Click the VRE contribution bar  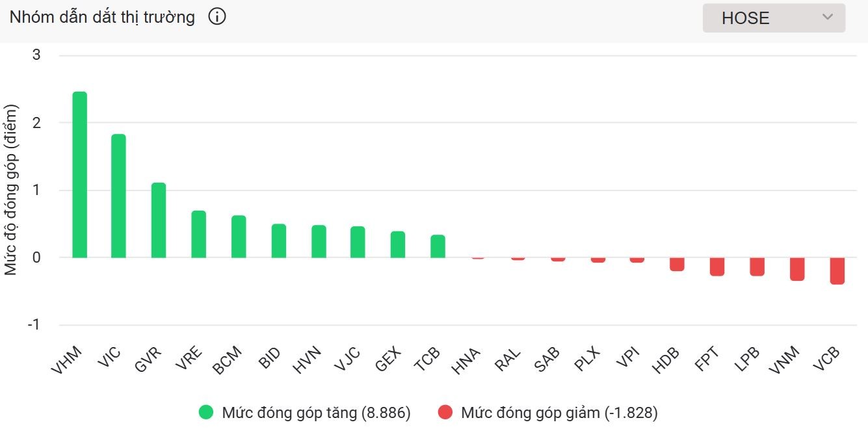198,234
